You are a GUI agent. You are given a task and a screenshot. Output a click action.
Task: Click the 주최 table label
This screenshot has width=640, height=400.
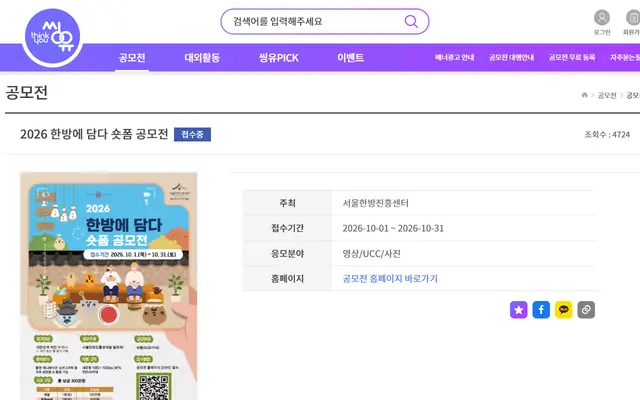(x=287, y=203)
